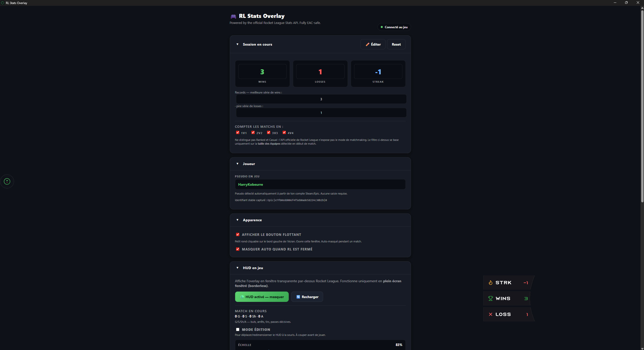Image resolution: width=644 pixels, height=350 pixels.
Task: Click the blue reload icon on Recharger
Action: pyautogui.click(x=298, y=297)
